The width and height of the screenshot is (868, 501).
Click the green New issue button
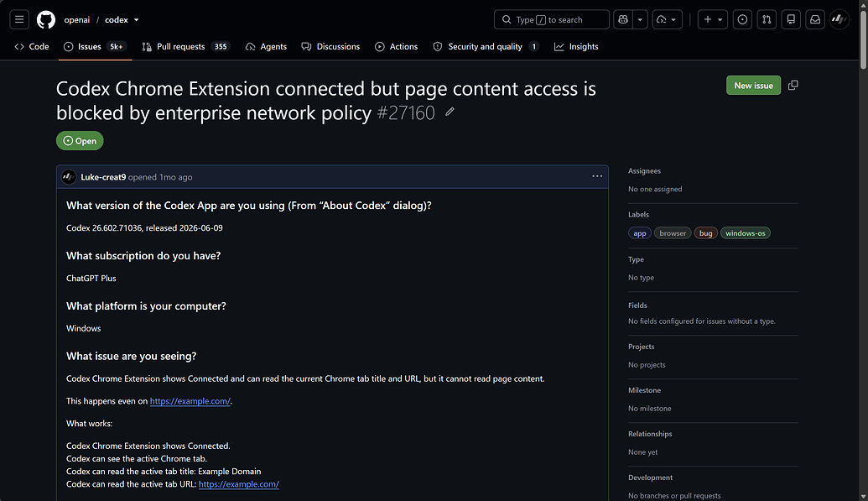coord(753,86)
